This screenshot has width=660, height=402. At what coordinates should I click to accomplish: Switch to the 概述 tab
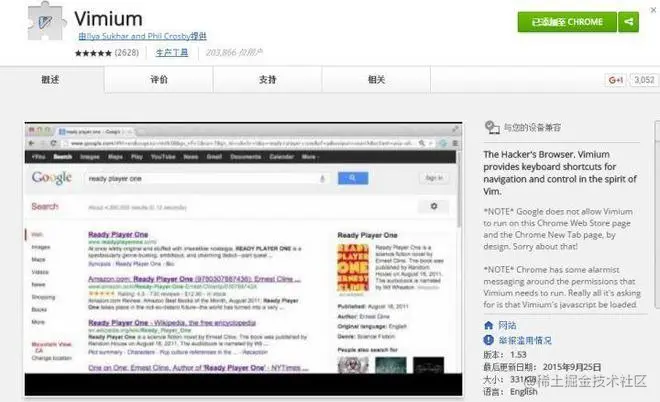(x=51, y=80)
